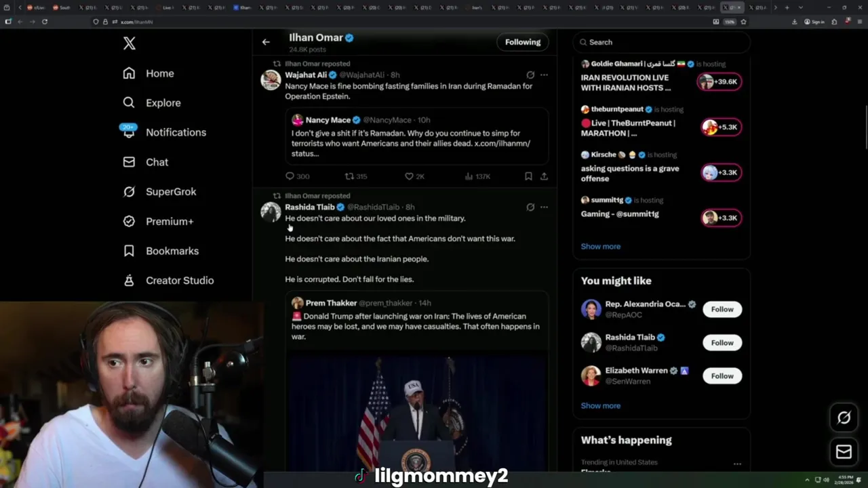Click the browser Sign in button
The height and width of the screenshot is (488, 868).
814,22
